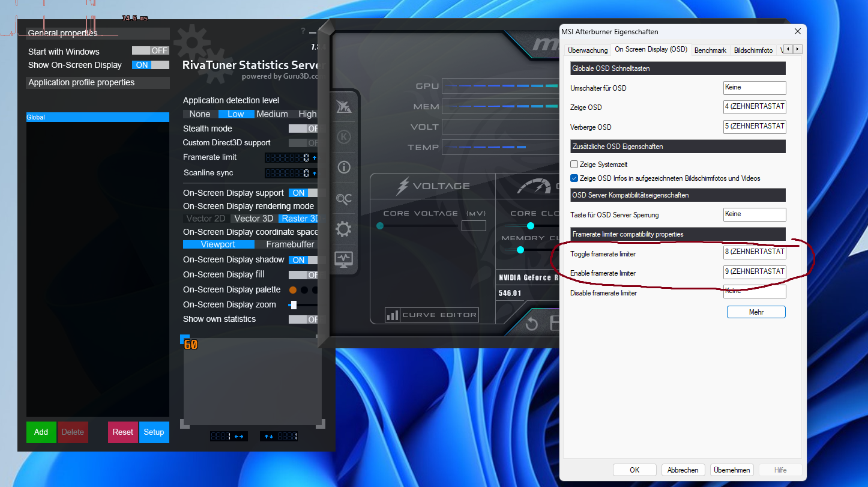Toggle Show On-Screen Display switch
The height and width of the screenshot is (487, 868).
151,65
